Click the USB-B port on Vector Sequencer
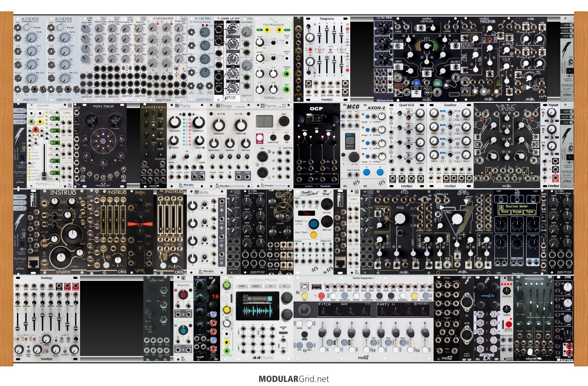The image size is (588, 386). pos(305,287)
